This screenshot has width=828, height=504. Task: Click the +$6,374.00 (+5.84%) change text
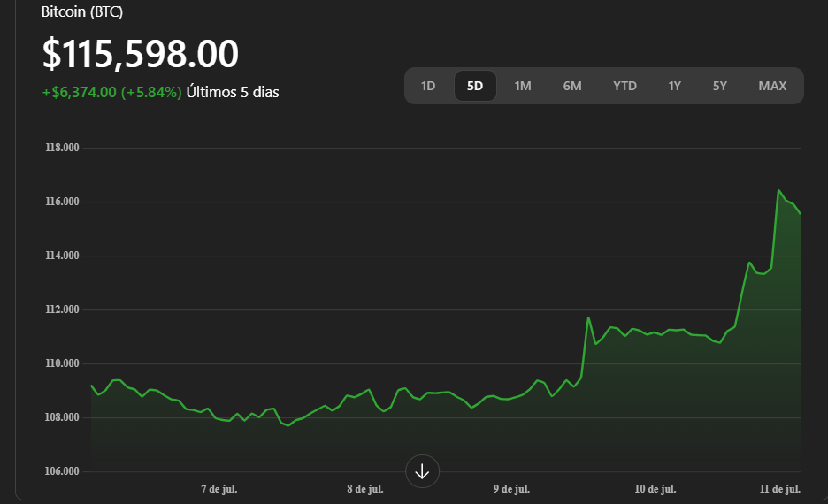(x=112, y=92)
